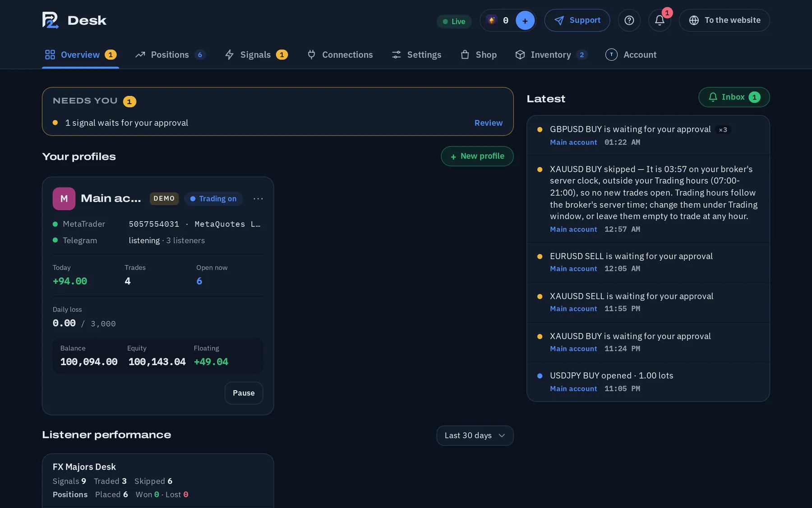Open XAUUSD BUY waiting for approval entry

point(648,342)
